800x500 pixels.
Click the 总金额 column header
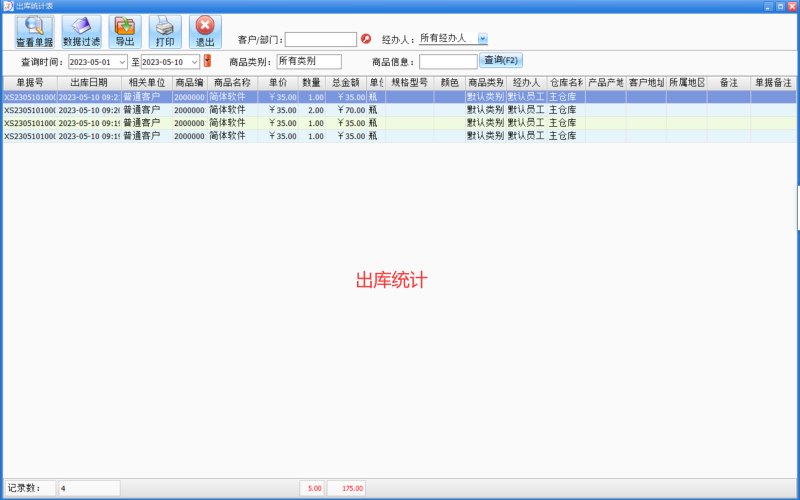point(346,83)
